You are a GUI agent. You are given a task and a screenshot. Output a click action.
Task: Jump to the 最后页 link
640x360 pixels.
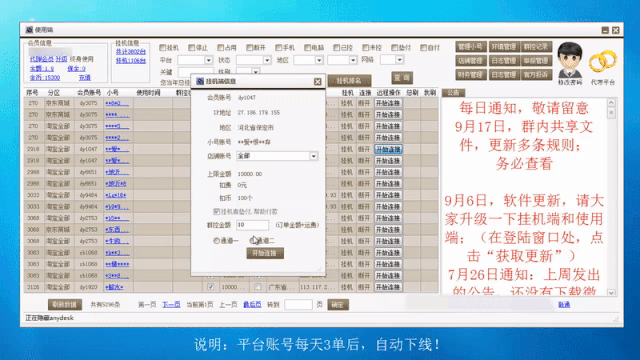click(x=252, y=304)
